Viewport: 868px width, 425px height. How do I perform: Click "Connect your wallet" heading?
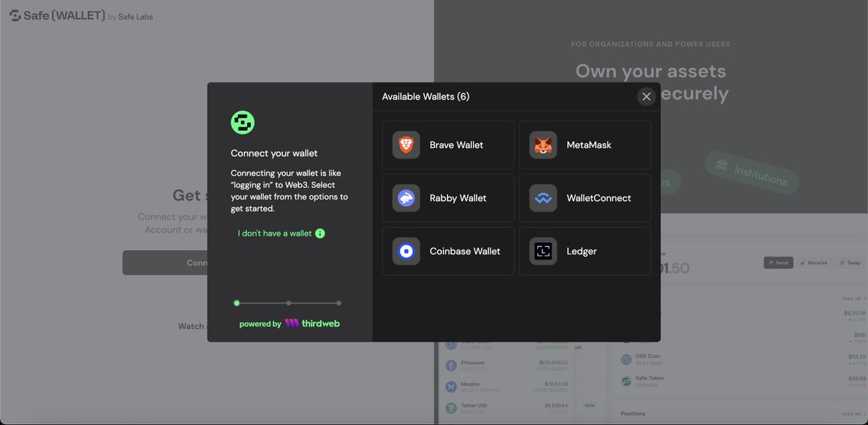(x=274, y=153)
